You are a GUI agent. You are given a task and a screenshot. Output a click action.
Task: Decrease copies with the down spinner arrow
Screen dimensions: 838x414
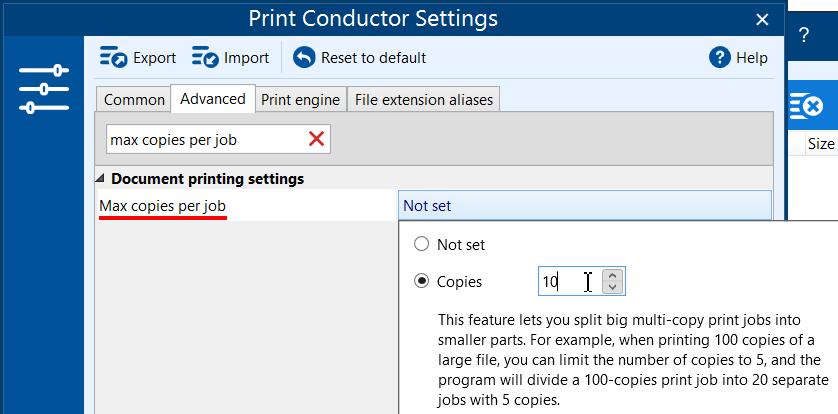tap(614, 288)
